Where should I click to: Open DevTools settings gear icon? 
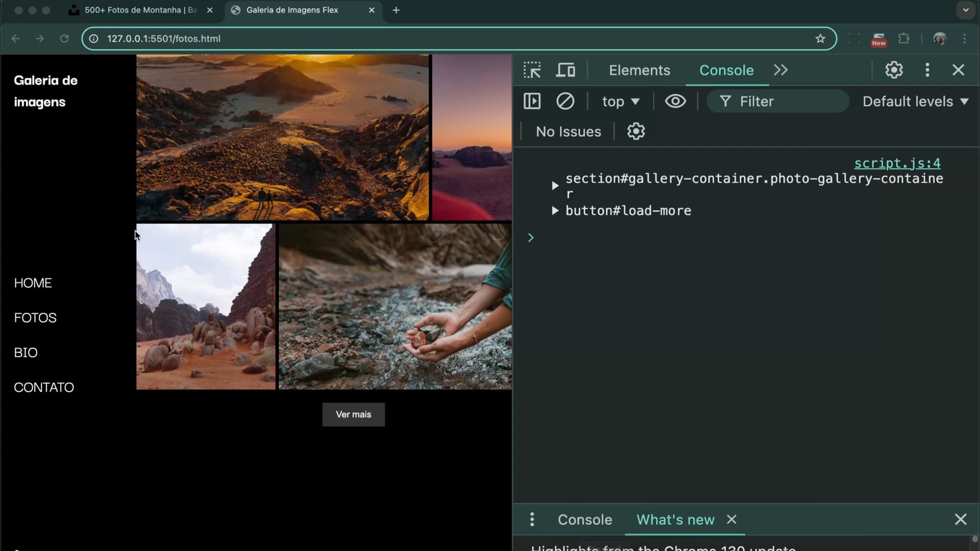[894, 70]
